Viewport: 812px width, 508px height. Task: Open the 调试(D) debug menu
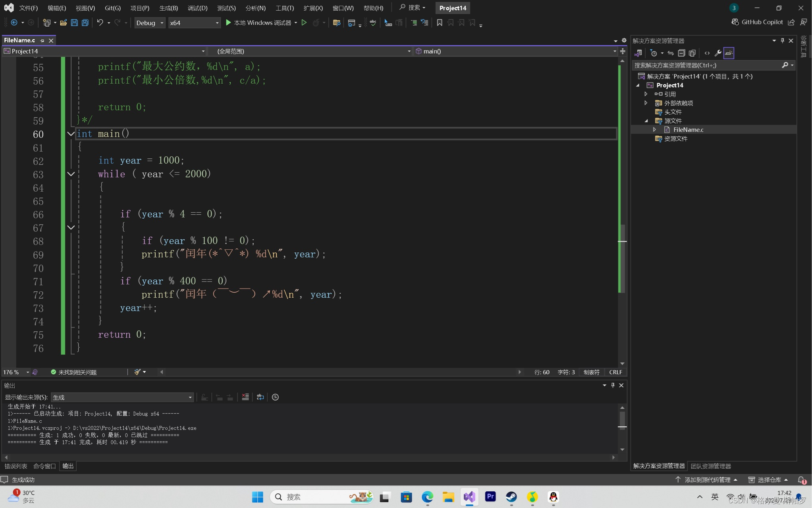point(197,8)
